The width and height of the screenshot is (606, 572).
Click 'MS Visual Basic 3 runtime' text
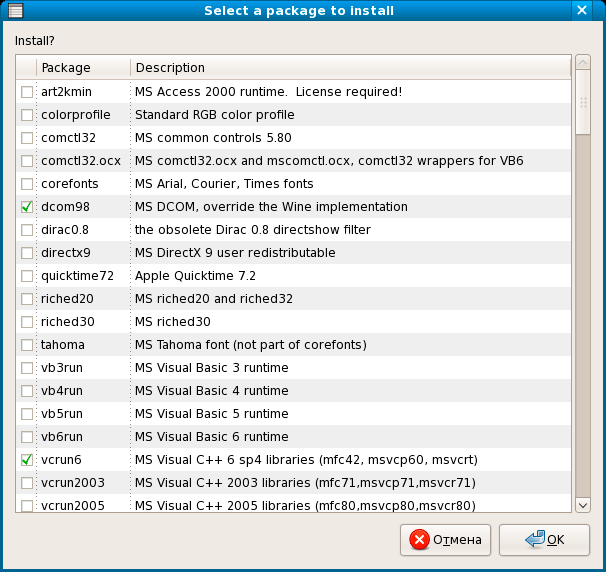point(211,368)
